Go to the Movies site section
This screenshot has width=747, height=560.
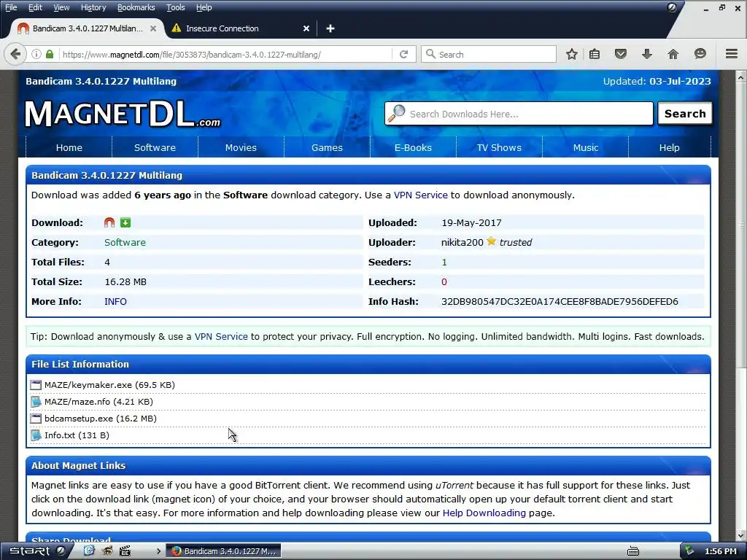(x=241, y=147)
